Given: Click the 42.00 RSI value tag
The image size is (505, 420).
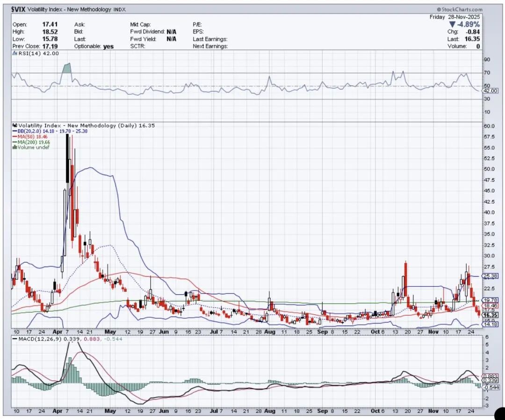Looking at the screenshot, I should (x=490, y=91).
